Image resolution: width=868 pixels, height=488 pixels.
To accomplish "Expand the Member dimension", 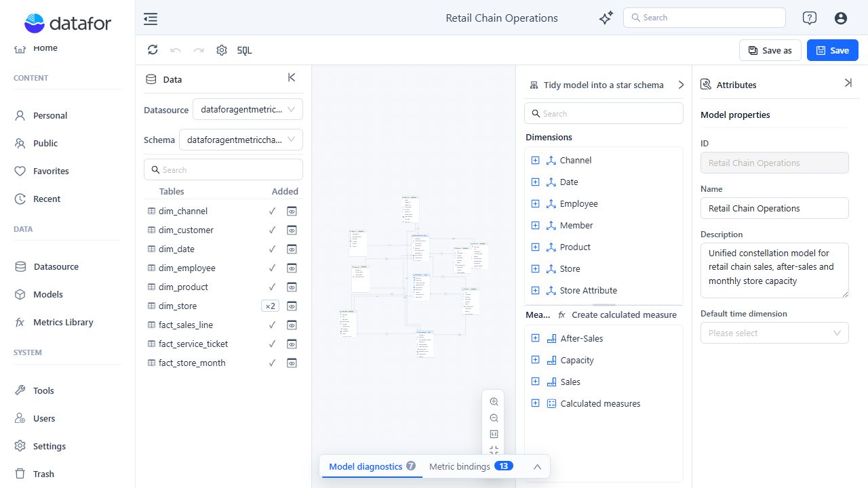I will click(x=535, y=225).
